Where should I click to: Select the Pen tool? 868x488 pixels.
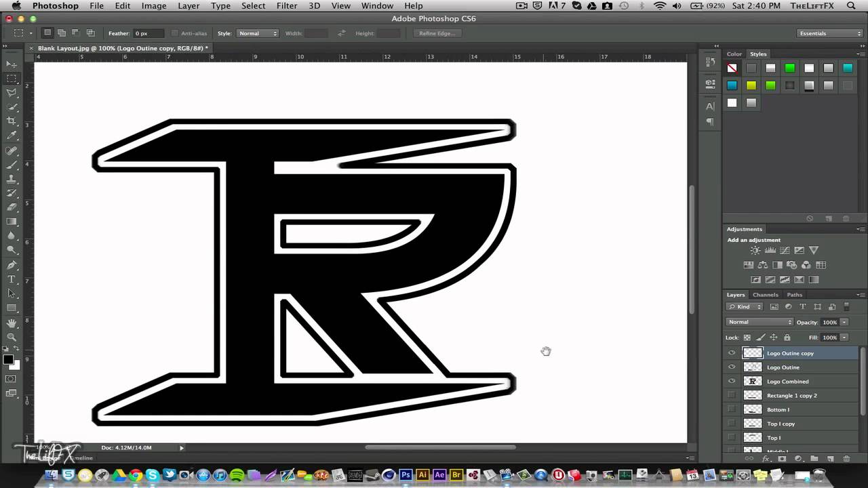12,265
